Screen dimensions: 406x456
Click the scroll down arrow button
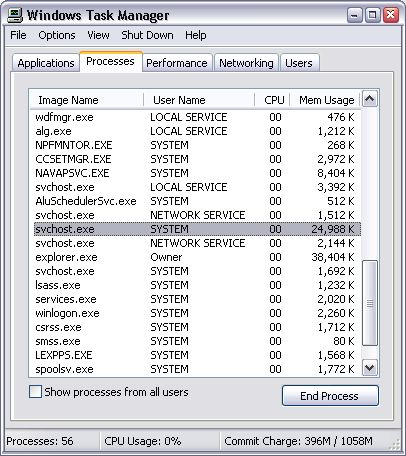tap(370, 368)
